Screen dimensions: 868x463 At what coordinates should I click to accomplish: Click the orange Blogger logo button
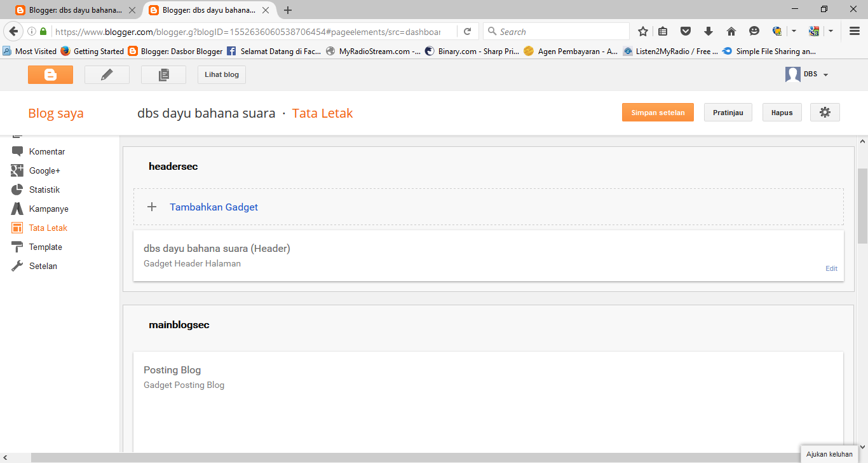[x=50, y=75]
